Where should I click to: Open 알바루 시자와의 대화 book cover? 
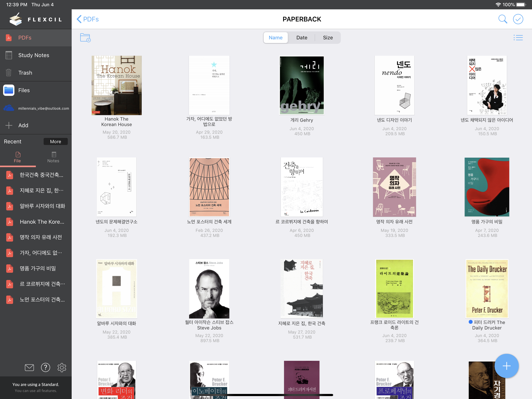click(x=116, y=289)
